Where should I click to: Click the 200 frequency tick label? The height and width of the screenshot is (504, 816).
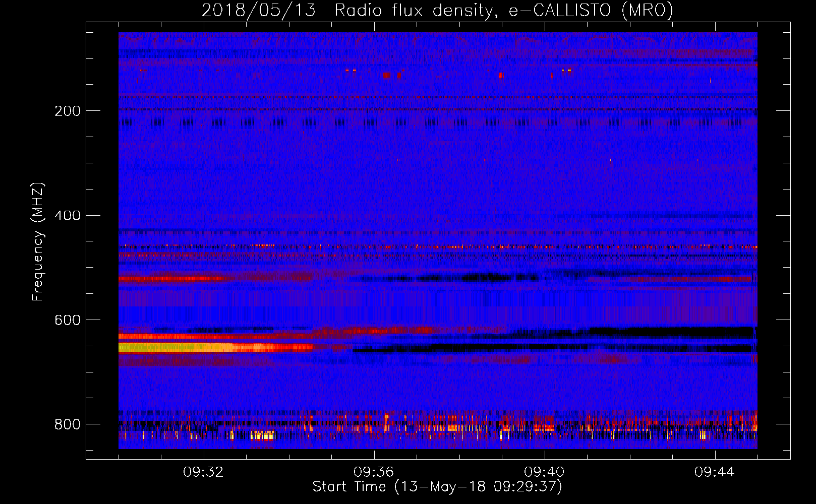(x=68, y=111)
